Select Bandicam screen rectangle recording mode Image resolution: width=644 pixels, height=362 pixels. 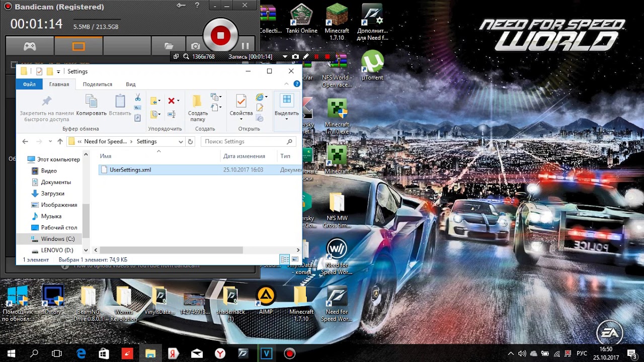(x=78, y=46)
